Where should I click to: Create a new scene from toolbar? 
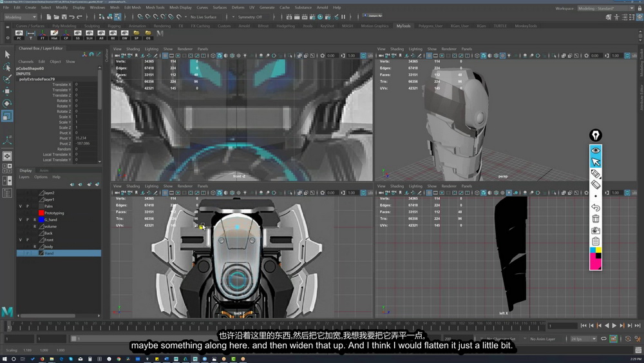tap(48, 17)
